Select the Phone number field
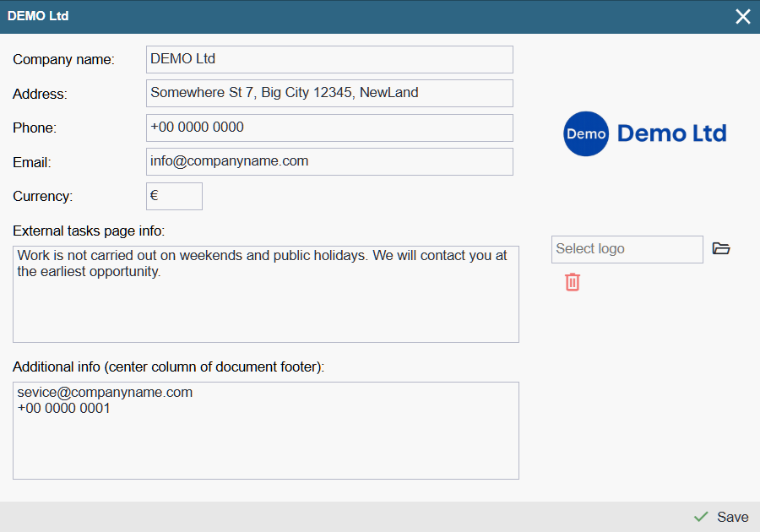The width and height of the screenshot is (760, 532). pos(329,128)
